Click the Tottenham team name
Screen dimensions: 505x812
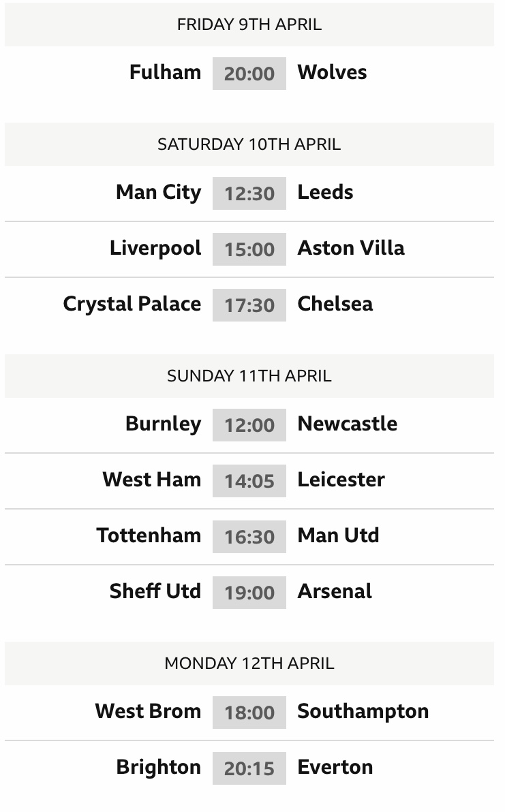pos(149,535)
